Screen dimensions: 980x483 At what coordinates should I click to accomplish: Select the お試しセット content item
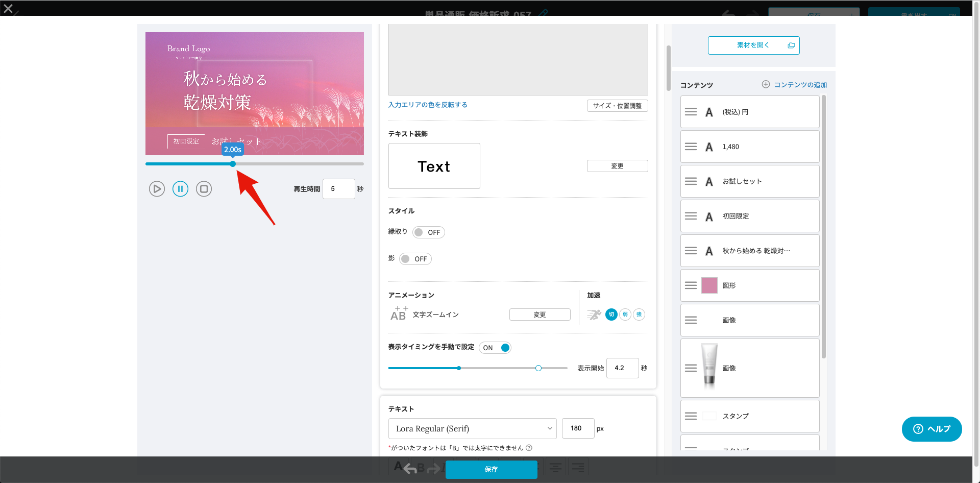(750, 181)
